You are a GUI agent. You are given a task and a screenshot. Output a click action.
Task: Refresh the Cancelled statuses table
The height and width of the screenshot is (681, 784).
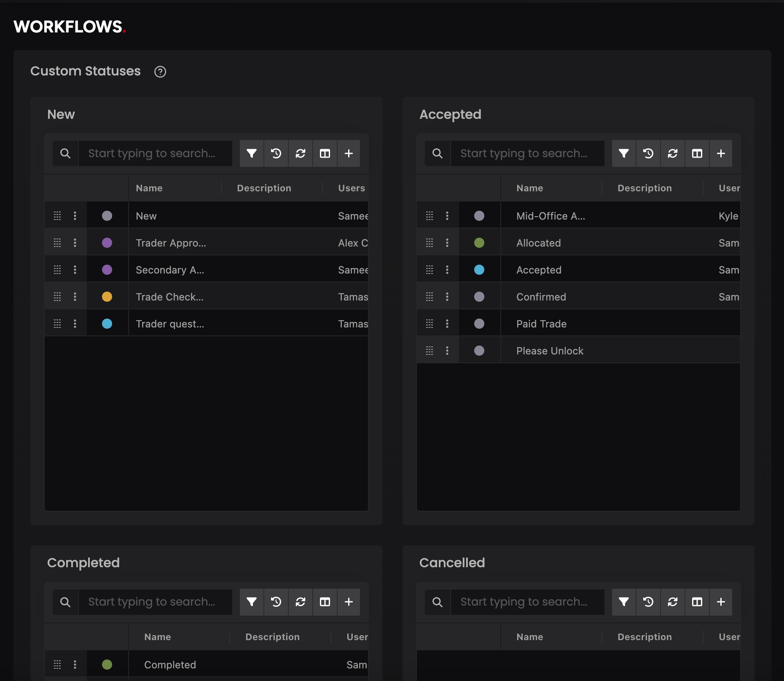[x=673, y=602]
